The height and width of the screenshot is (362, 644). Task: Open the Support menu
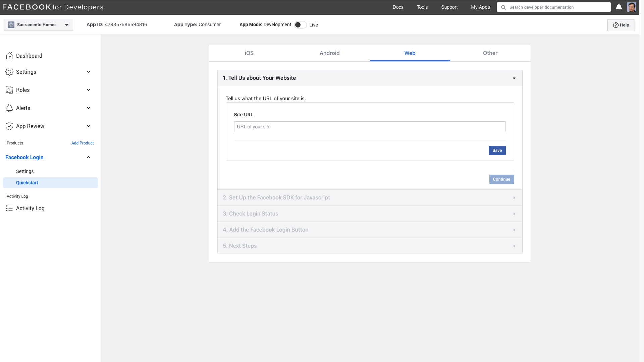pos(449,7)
